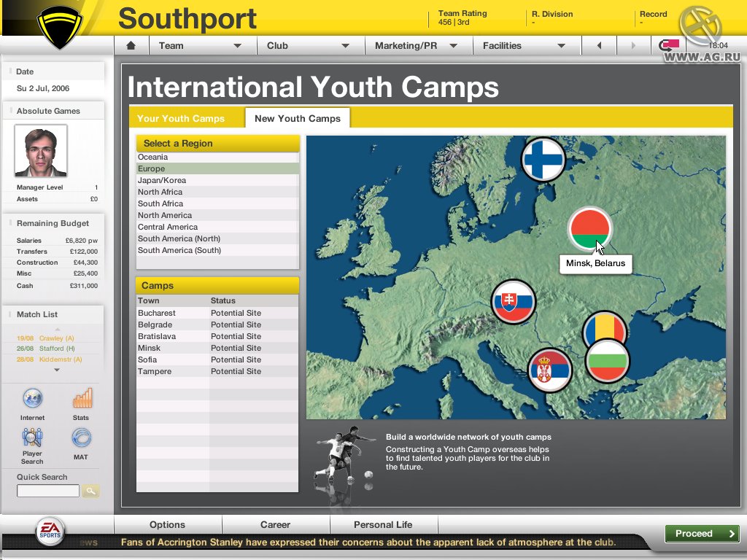The height and width of the screenshot is (560, 747).
Task: Select the Belarus flag marker for Minsk
Action: pos(589,227)
